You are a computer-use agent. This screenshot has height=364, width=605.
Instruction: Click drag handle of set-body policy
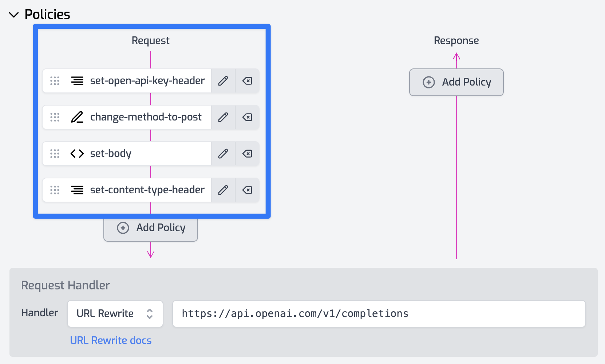(55, 154)
